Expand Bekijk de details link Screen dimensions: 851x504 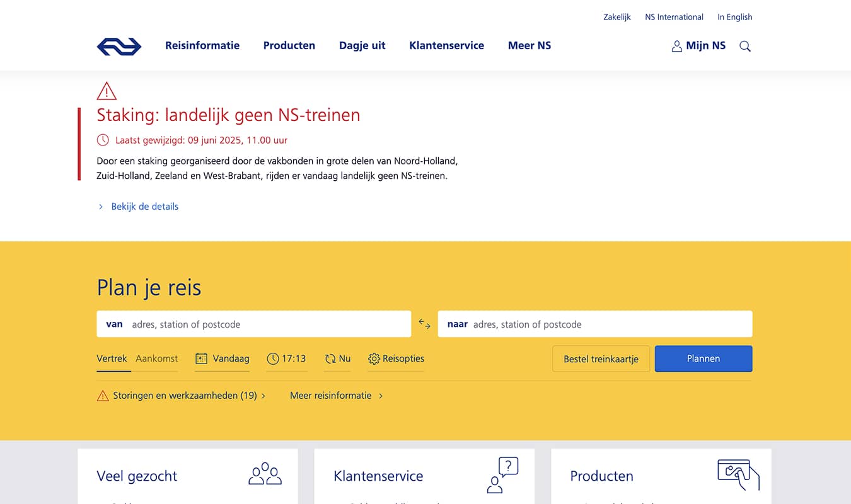click(145, 207)
